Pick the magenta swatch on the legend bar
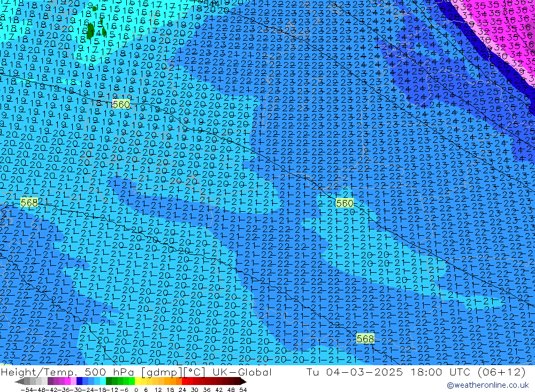The height and width of the screenshot is (392, 535). coord(67,381)
